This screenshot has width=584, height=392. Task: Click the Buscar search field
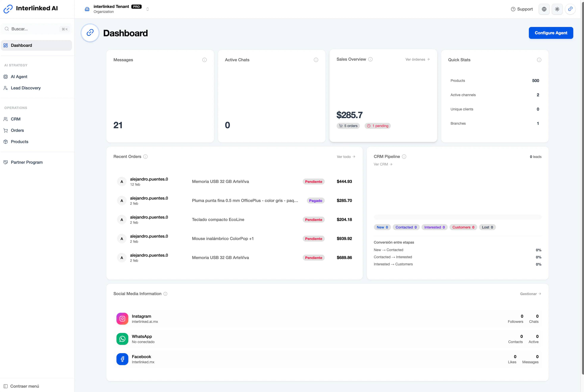pos(36,29)
